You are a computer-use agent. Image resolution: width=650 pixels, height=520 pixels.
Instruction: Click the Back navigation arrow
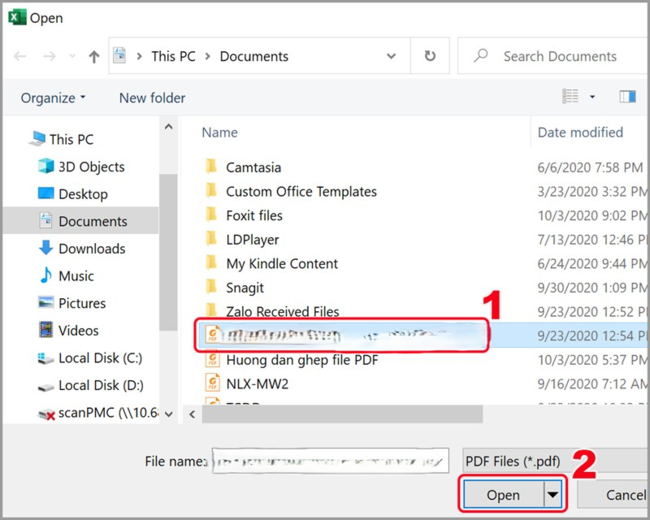[x=20, y=57]
